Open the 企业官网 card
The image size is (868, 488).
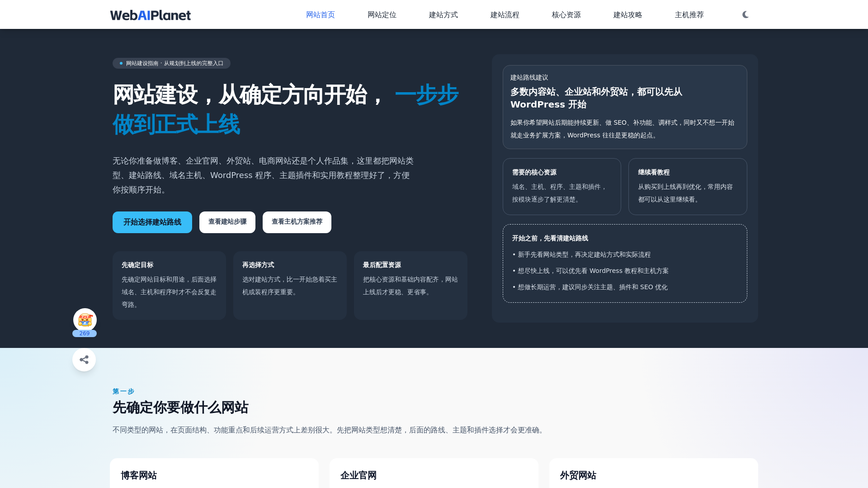point(434,473)
